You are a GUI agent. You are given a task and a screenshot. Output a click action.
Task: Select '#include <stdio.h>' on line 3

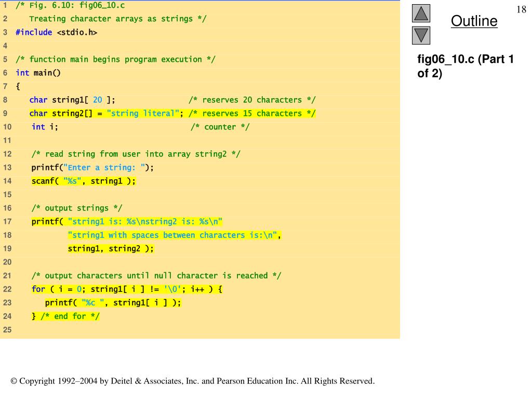tap(56, 32)
